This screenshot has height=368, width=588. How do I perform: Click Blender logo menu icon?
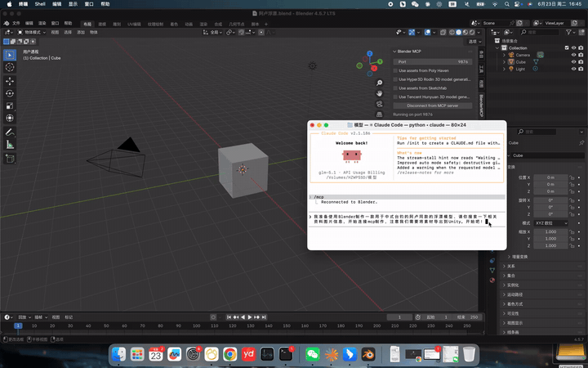(7, 23)
